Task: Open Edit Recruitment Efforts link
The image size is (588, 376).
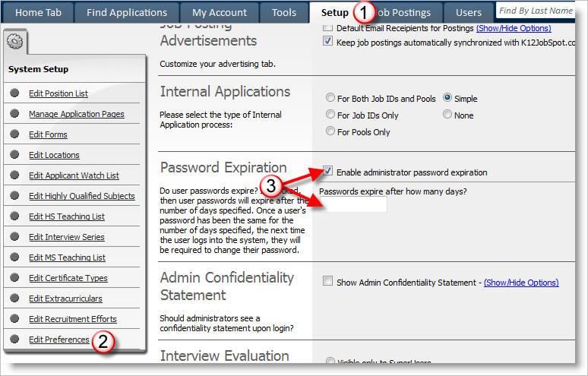Action: click(x=73, y=319)
